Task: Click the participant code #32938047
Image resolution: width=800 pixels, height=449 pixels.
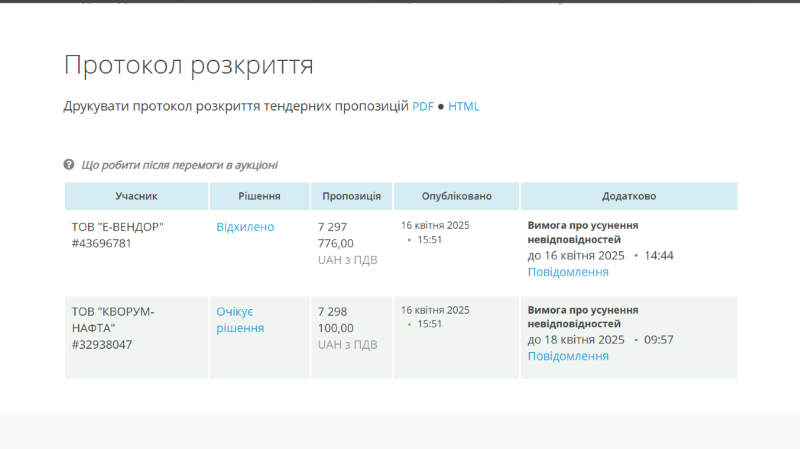Action: (x=102, y=345)
